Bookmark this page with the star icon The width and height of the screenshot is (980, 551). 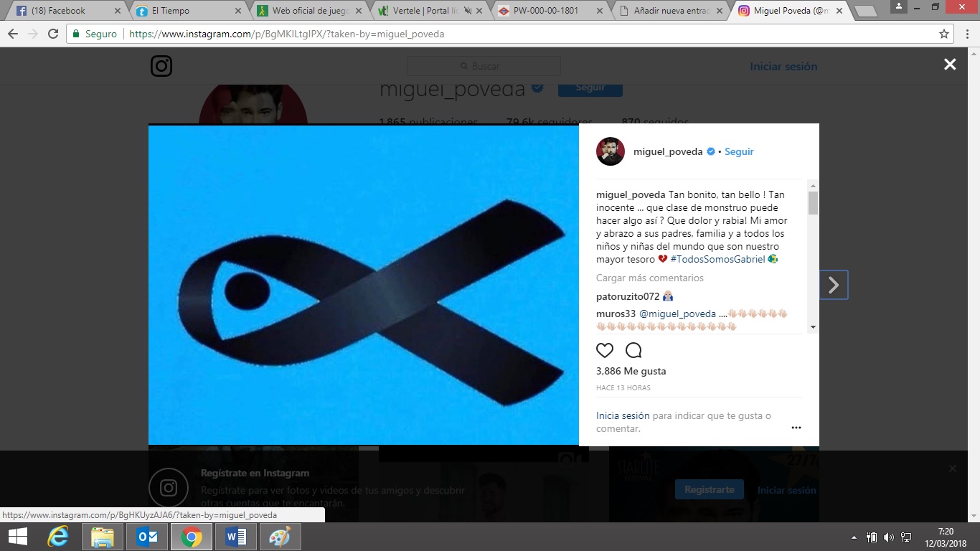[944, 34]
